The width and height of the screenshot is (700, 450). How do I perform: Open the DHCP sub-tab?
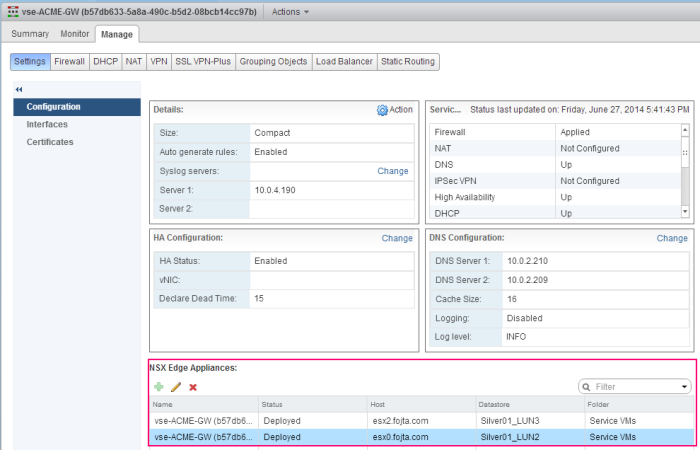pos(105,62)
